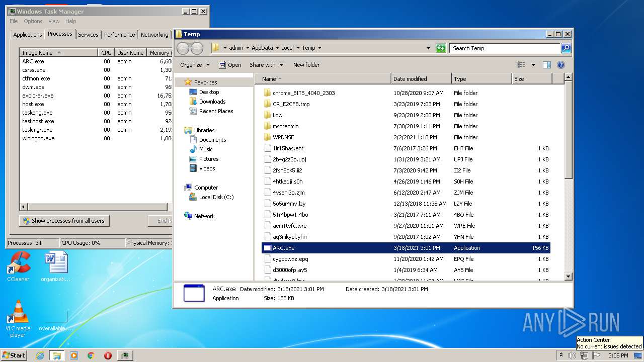The width and height of the screenshot is (644, 362).
Task: Switch to the Applications tab
Action: click(x=28, y=35)
